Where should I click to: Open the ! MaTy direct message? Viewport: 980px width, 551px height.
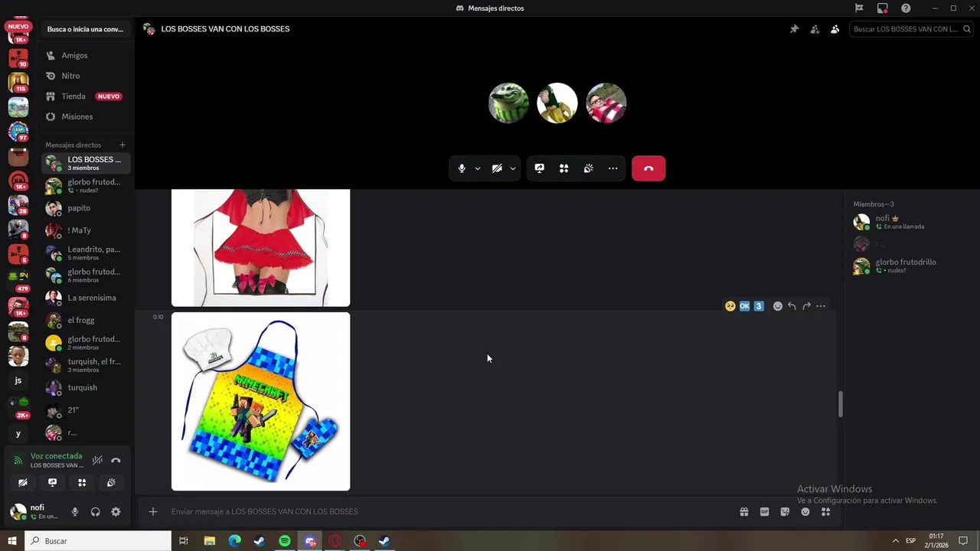click(x=86, y=230)
